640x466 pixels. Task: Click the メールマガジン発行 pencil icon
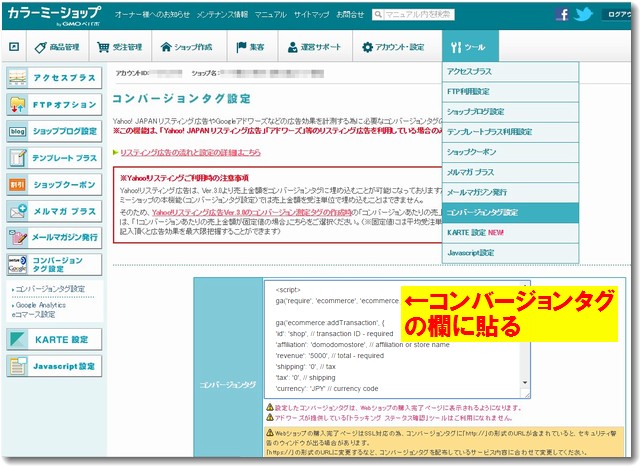point(18,237)
